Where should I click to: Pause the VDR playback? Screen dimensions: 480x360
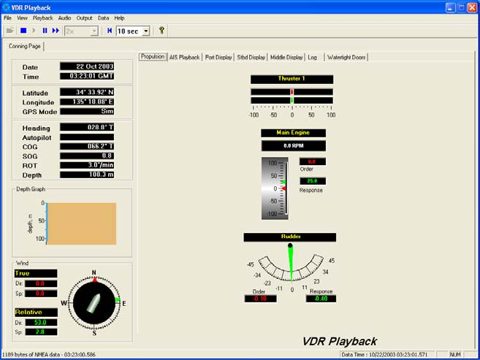[x=45, y=31]
